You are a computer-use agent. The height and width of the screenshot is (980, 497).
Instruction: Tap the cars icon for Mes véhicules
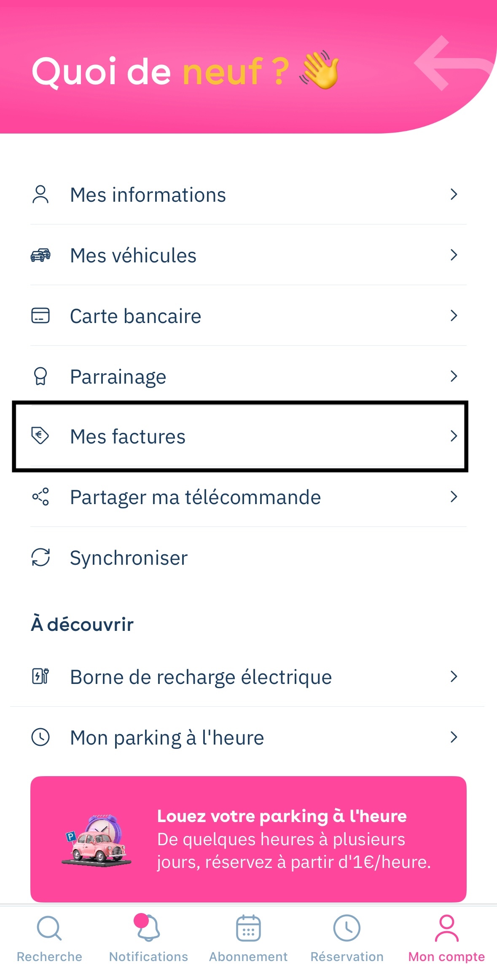point(40,255)
